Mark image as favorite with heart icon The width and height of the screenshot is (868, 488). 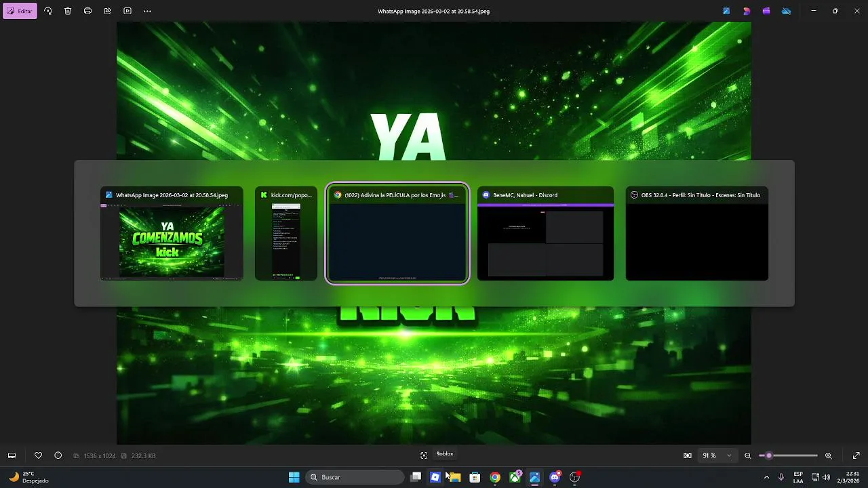point(38,455)
